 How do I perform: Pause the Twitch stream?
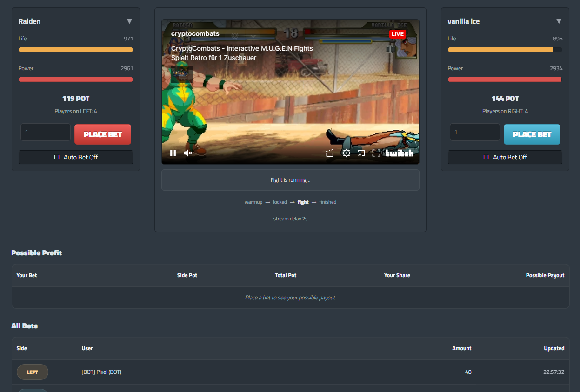tap(173, 153)
